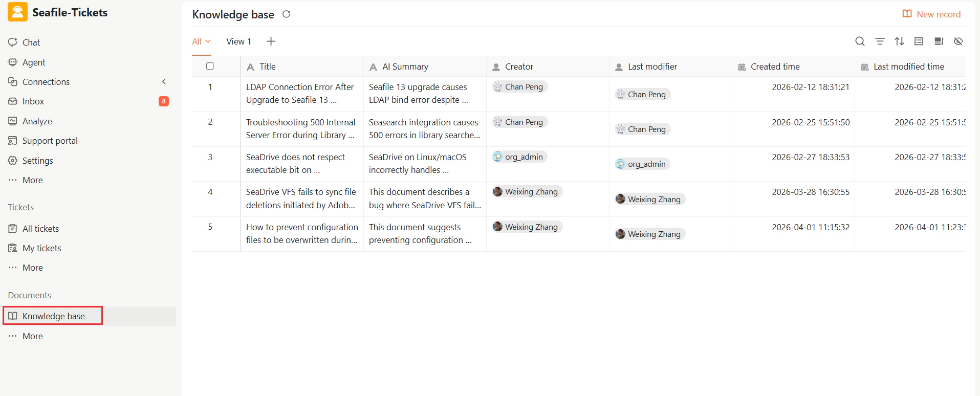Toggle the select-all rows checkbox
Screen dimensions: 980x396
[x=210, y=66]
